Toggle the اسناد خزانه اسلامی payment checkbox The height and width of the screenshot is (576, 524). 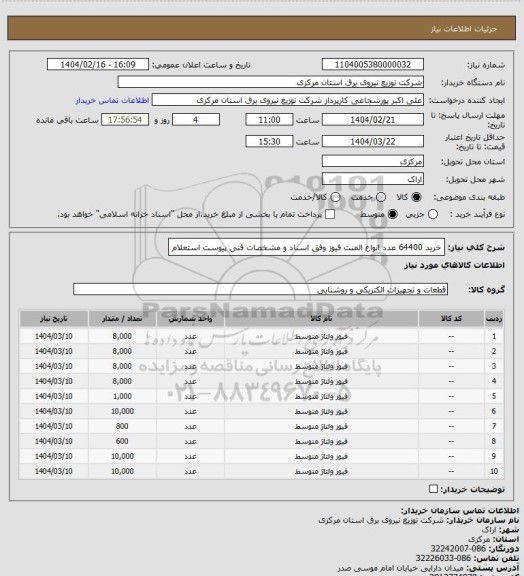pos(330,214)
